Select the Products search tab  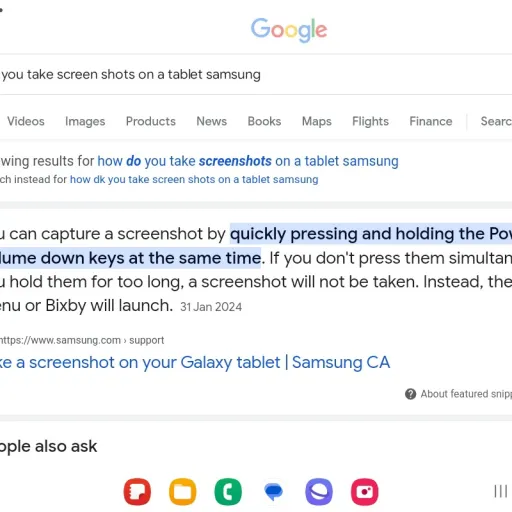point(151,121)
